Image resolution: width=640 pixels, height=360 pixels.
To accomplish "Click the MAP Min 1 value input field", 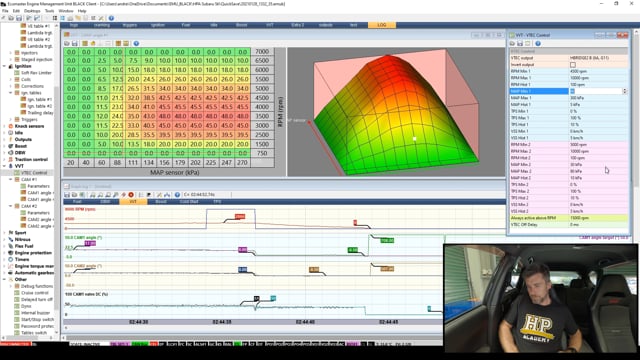I will tap(595, 91).
